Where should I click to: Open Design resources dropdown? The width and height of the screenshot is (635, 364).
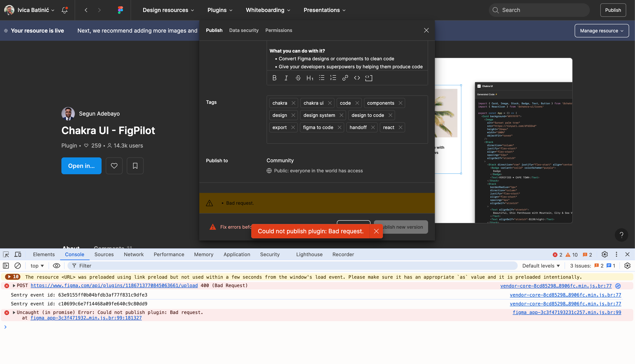point(168,10)
